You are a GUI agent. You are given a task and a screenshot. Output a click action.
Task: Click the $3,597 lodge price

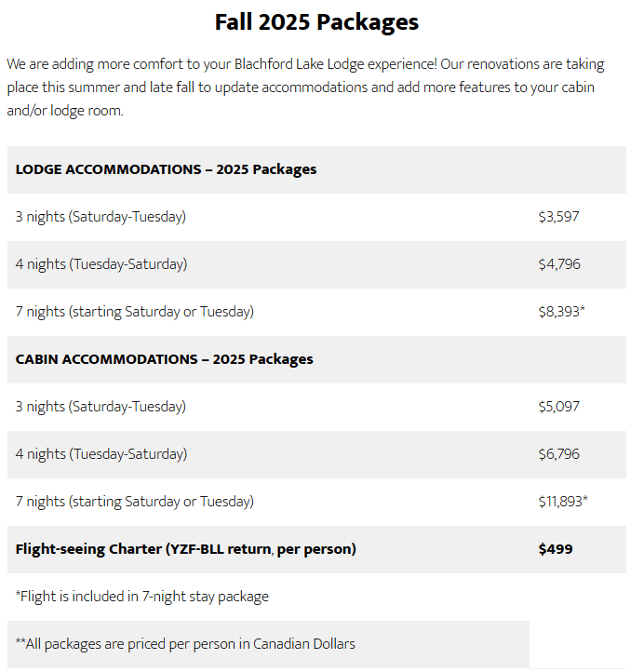coord(558,217)
